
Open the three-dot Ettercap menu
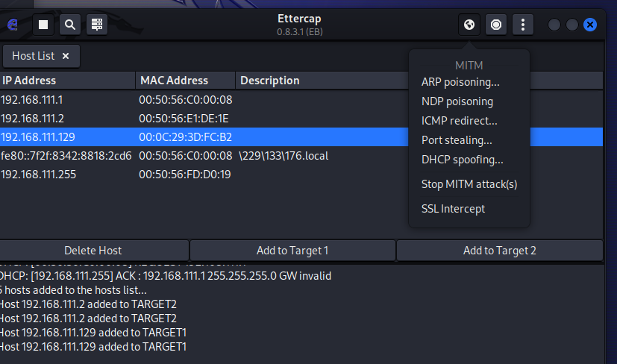tap(522, 25)
